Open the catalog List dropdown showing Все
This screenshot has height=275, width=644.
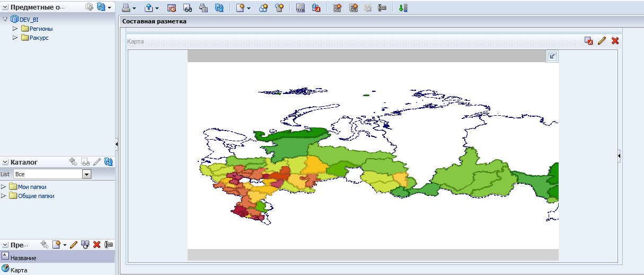click(x=86, y=174)
